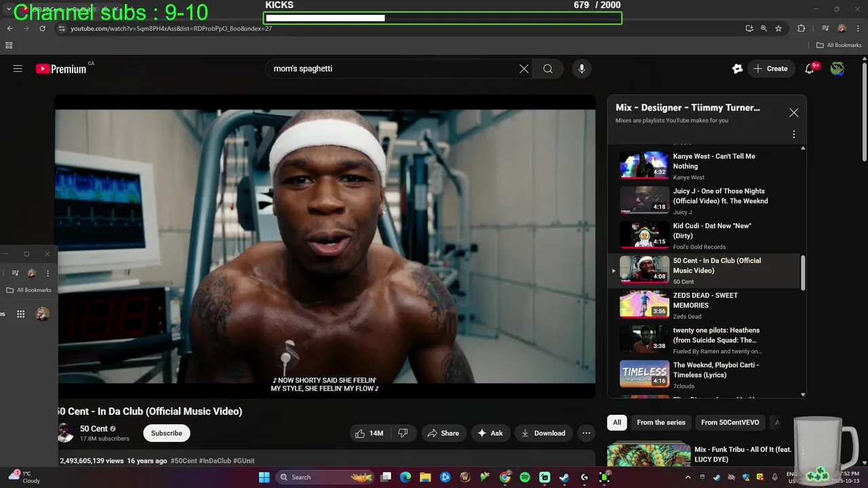Open left window three-dot Chrome menu

[x=47, y=273]
